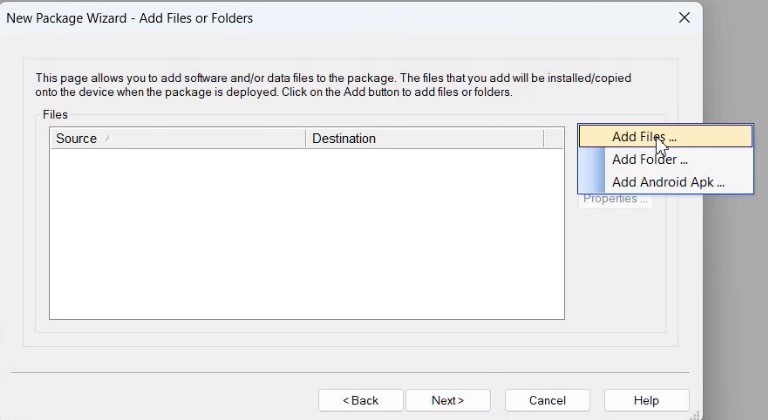Cancel the New Package Wizard
This screenshot has height=420, width=768.
coord(547,400)
